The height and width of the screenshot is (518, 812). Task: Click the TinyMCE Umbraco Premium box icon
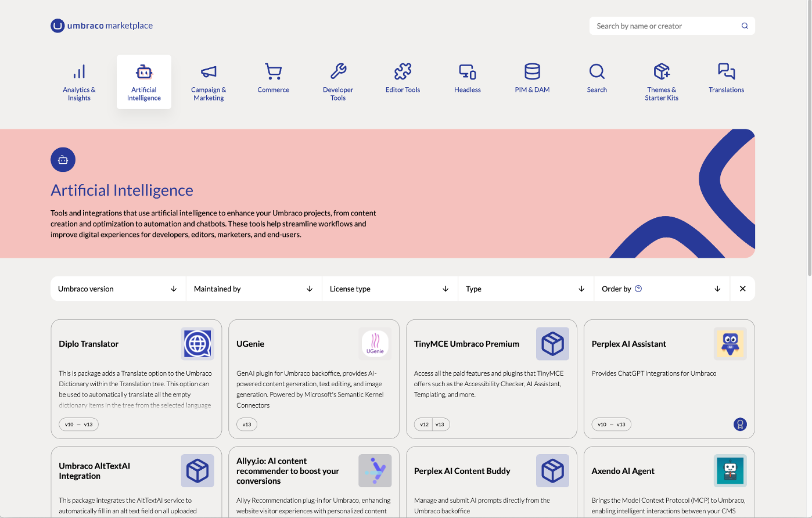[552, 344]
